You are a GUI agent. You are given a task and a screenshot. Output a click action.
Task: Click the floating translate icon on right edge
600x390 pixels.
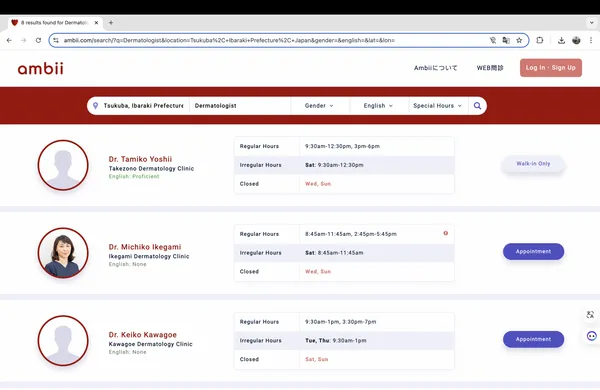click(590, 315)
